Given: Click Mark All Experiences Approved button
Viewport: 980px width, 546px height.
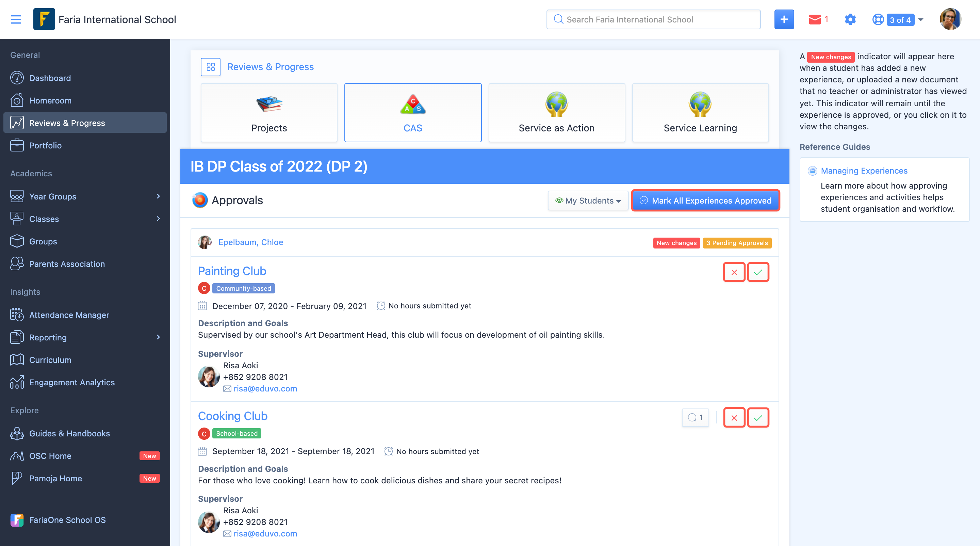Looking at the screenshot, I should click(706, 200).
